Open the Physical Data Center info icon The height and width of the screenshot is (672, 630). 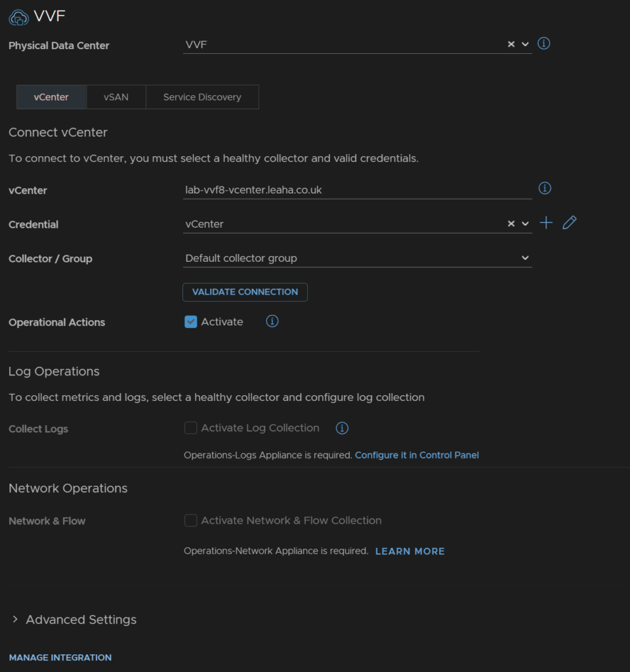[x=543, y=43]
